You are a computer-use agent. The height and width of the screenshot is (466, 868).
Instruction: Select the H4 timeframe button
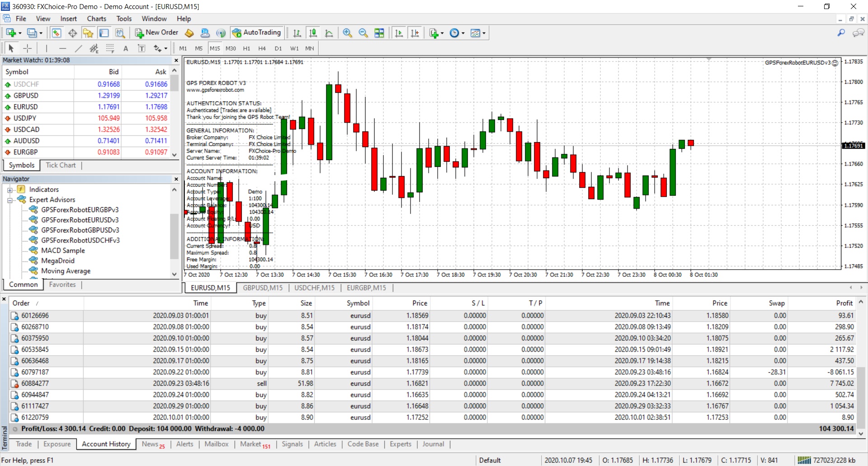point(262,48)
